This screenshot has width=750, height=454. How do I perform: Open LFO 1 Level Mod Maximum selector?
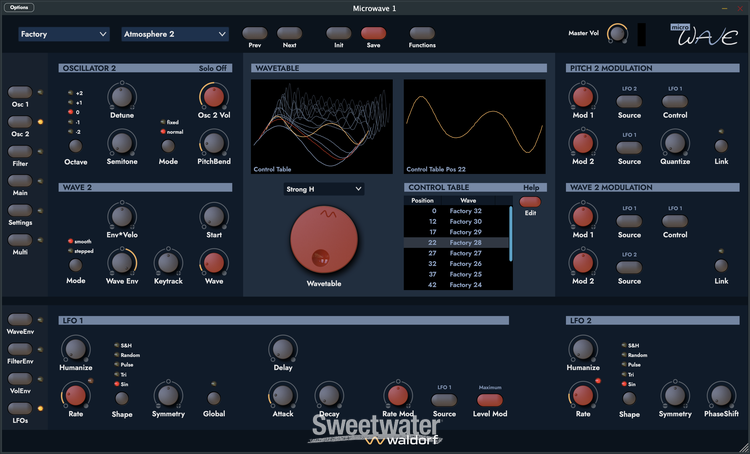coord(490,400)
